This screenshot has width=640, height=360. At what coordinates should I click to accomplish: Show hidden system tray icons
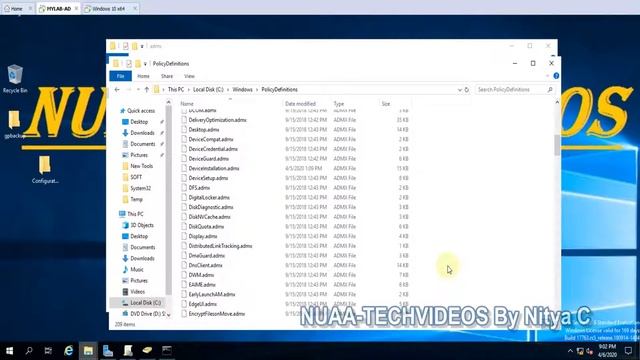click(x=570, y=351)
